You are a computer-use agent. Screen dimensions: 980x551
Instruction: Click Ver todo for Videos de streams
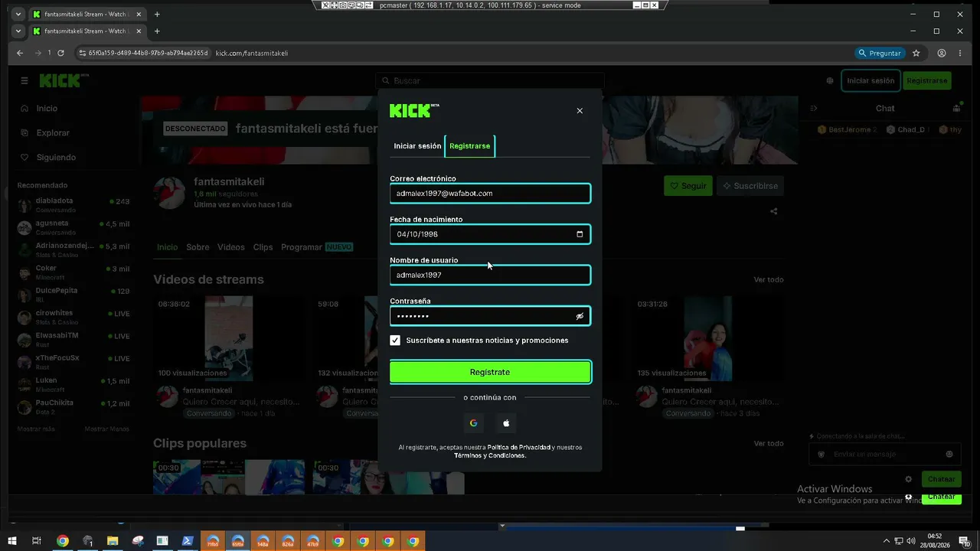[769, 280]
